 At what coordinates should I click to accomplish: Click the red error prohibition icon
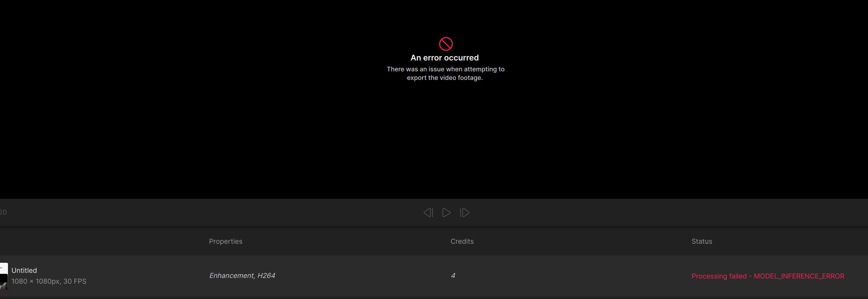[x=445, y=44]
